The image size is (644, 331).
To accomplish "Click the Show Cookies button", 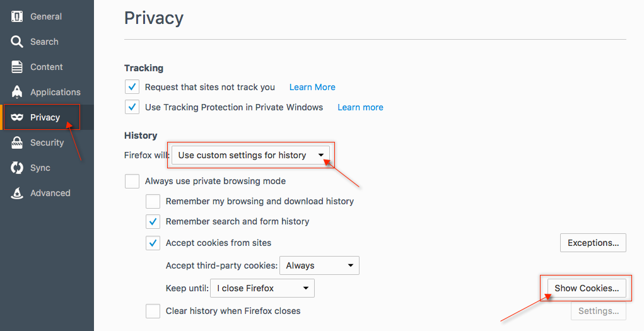I will pyautogui.click(x=587, y=288).
